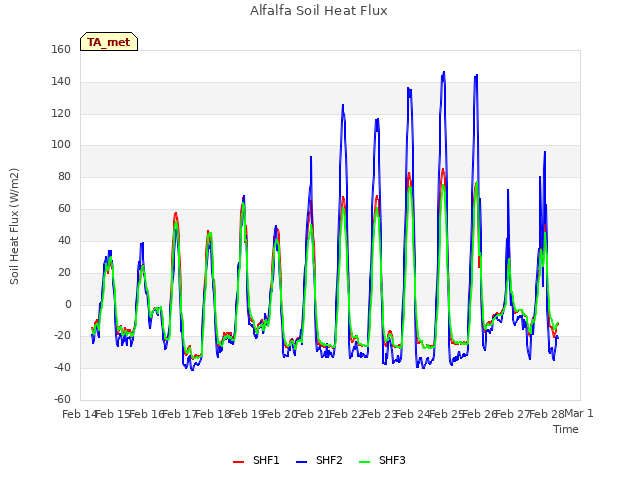This screenshot has width=640, height=480.
Task: Click the blue SHF2 legend color marker
Action: [301, 462]
